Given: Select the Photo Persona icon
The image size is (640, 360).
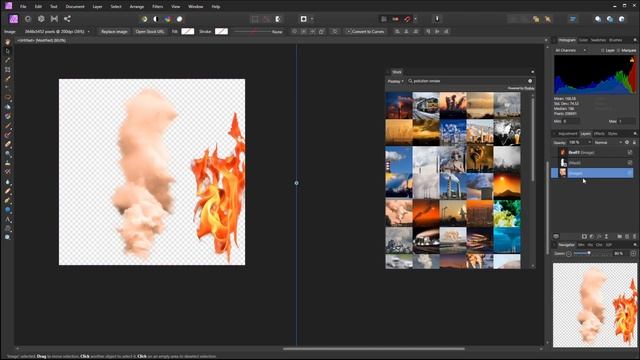Looking at the screenshot, I should tap(13, 19).
